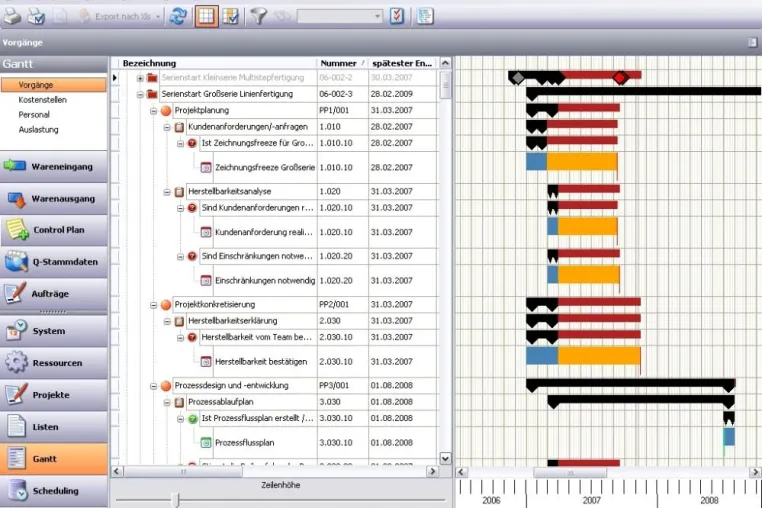Viewport: 762px width, 508px height.
Task: Select Auslastung in Gantt menu
Action: pyautogui.click(x=38, y=130)
